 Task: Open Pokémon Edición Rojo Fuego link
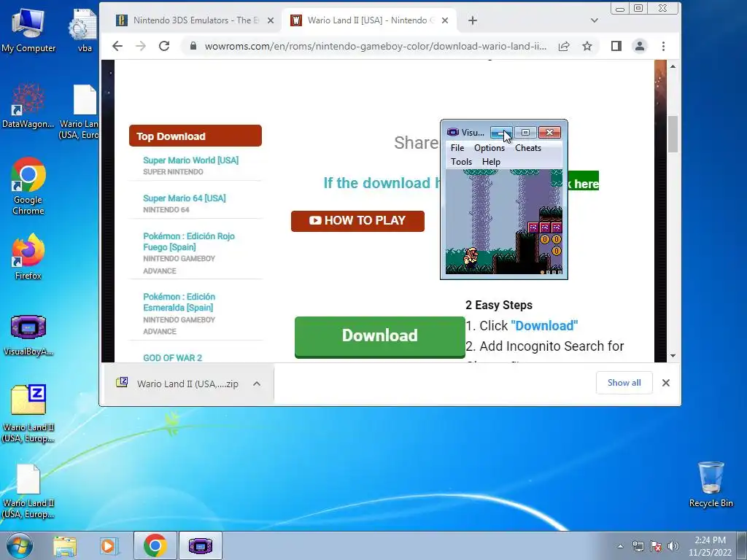point(189,241)
